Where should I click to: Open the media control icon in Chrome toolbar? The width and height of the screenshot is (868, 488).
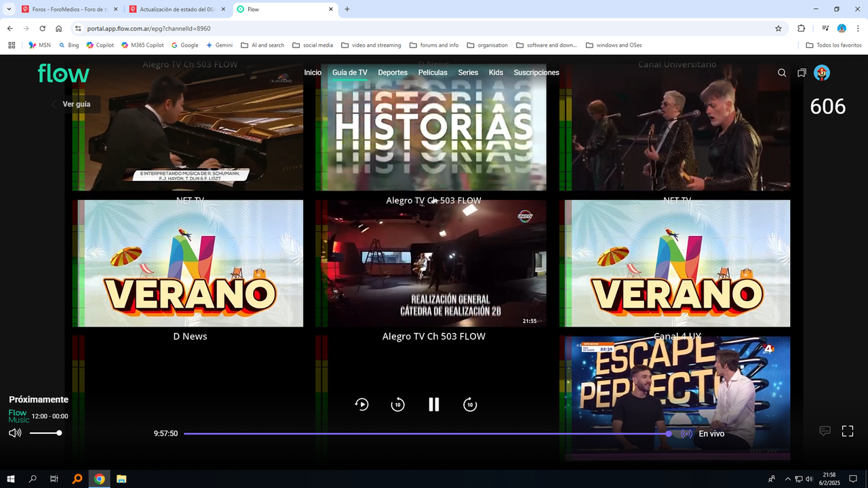(x=825, y=28)
